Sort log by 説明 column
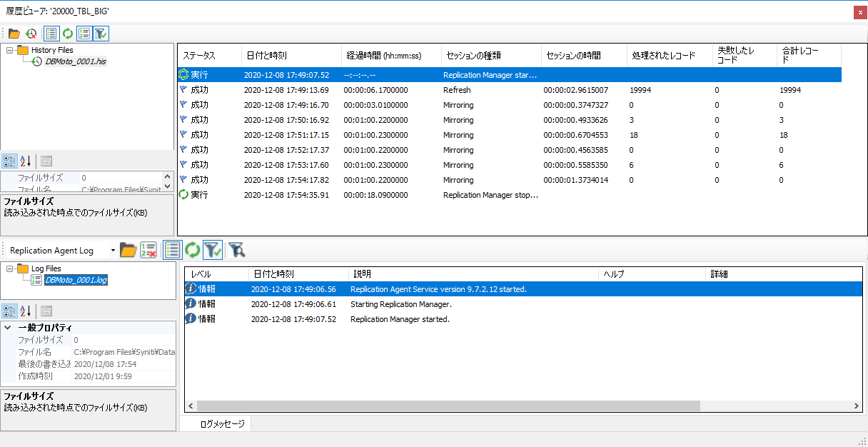 coord(473,274)
